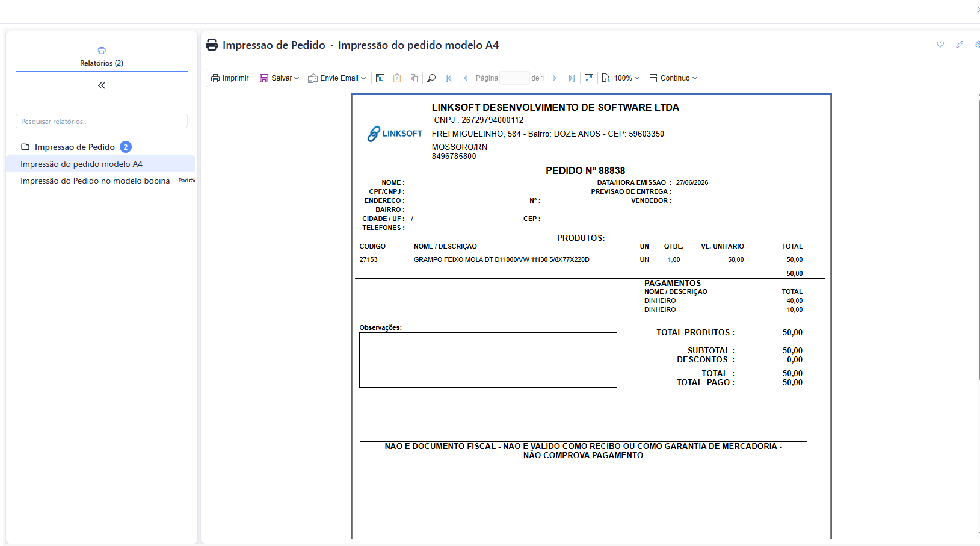Collapse the sidebar with double chevron
The height and width of the screenshot is (546, 980).
click(x=102, y=85)
